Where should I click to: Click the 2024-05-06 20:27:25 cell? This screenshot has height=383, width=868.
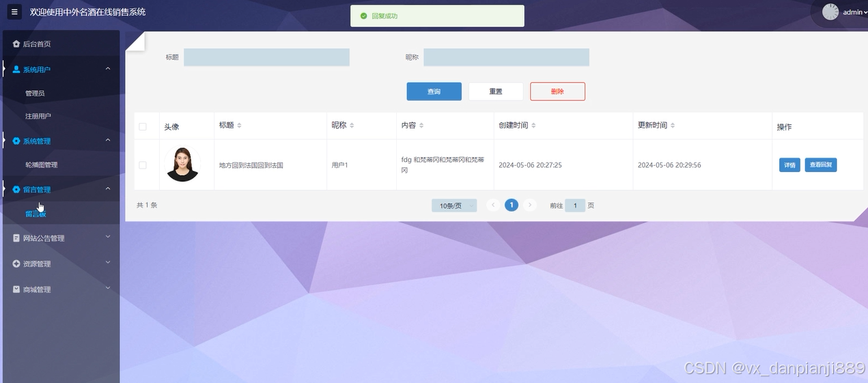pyautogui.click(x=530, y=165)
